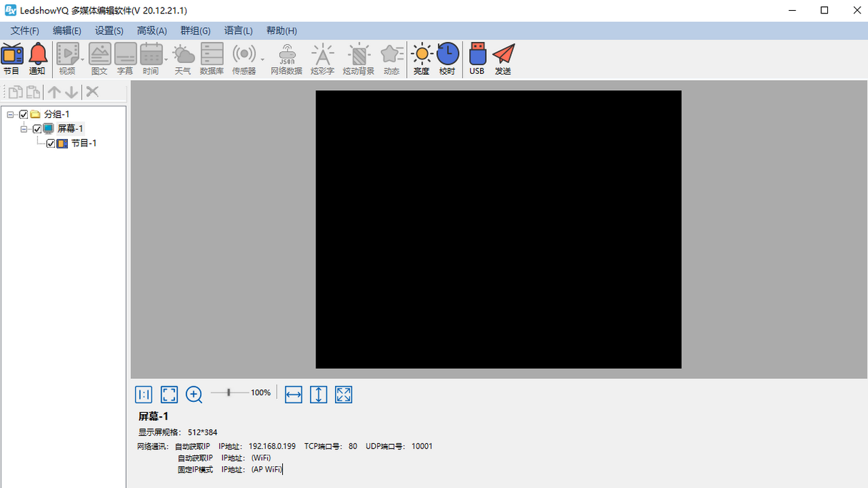Screen dimensions: 868x488
Task: Click the black screen preview canvas
Action: pyautogui.click(x=498, y=229)
